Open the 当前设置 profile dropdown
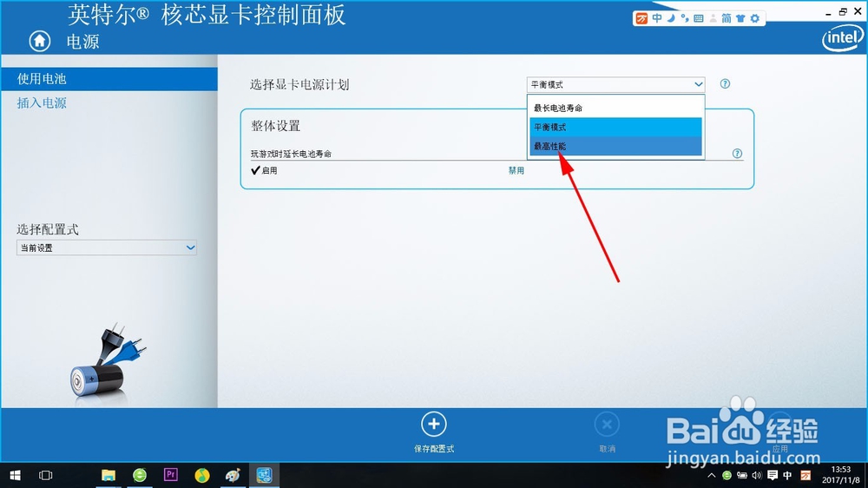Viewport: 868px width, 488px height. 106,247
